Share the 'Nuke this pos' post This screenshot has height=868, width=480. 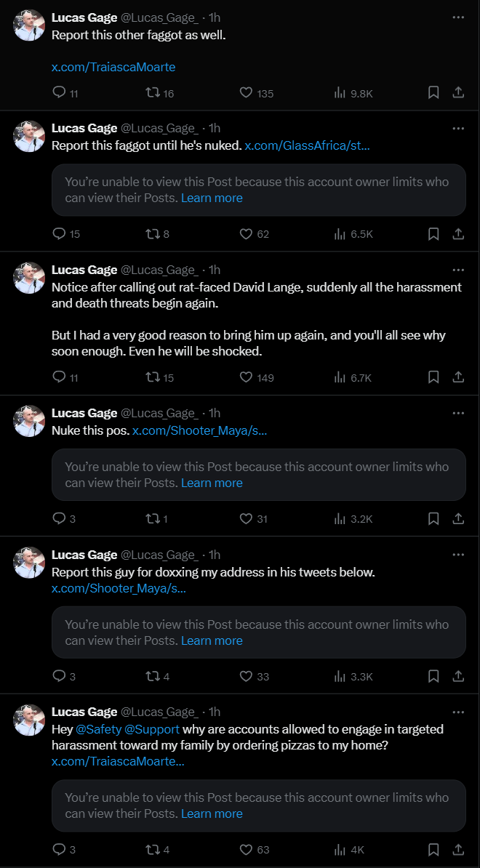[458, 518]
